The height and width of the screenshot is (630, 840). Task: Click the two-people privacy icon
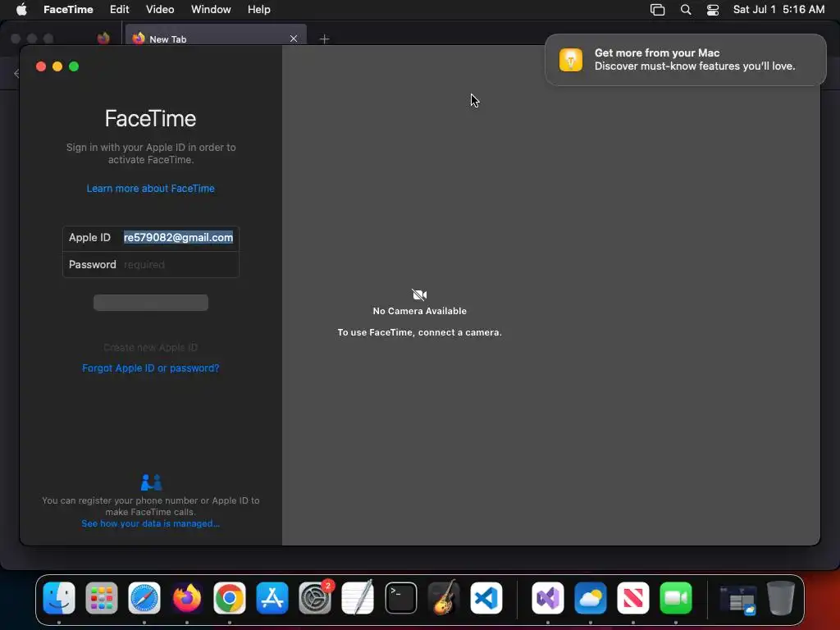[151, 482]
